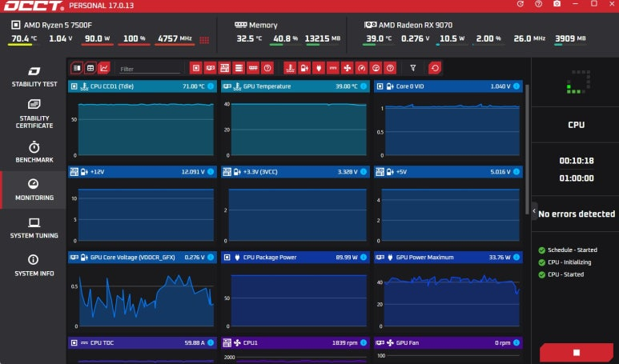Switch monitoring to table view layout

tap(90, 68)
